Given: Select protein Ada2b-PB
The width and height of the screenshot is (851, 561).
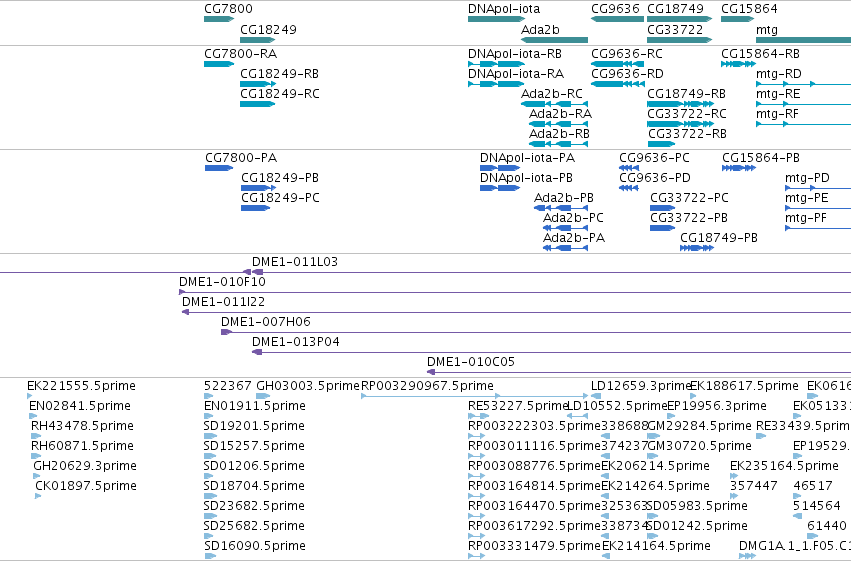Looking at the screenshot, I should click(x=561, y=208).
